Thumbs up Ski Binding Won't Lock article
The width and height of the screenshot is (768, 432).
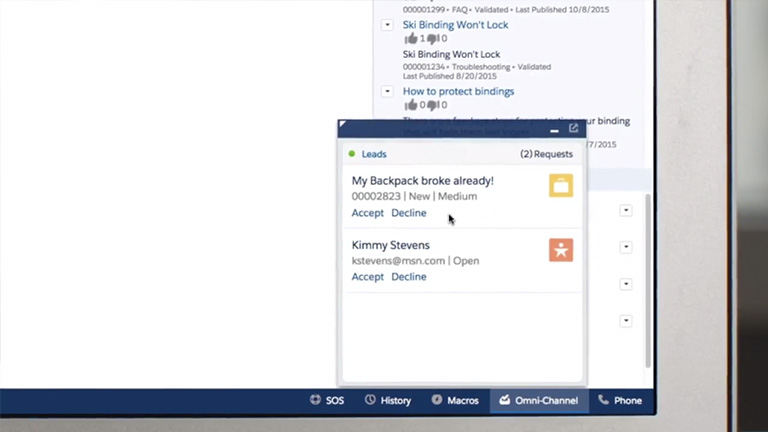coord(411,38)
